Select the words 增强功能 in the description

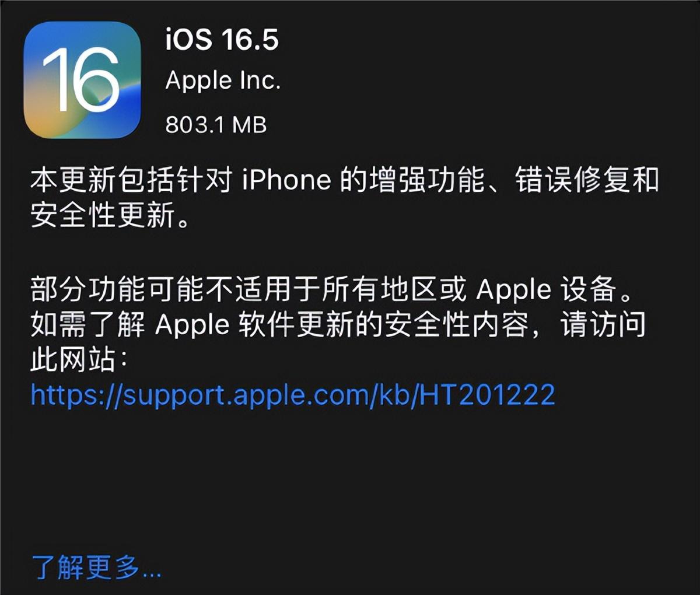[427, 180]
